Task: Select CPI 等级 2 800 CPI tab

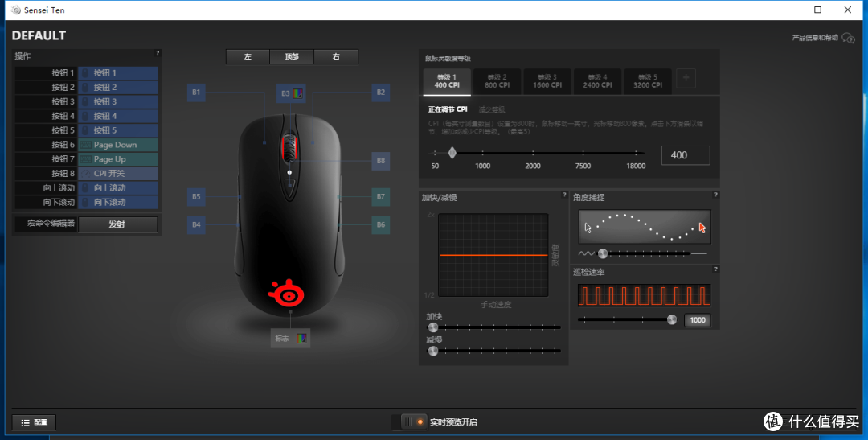Action: click(x=497, y=81)
